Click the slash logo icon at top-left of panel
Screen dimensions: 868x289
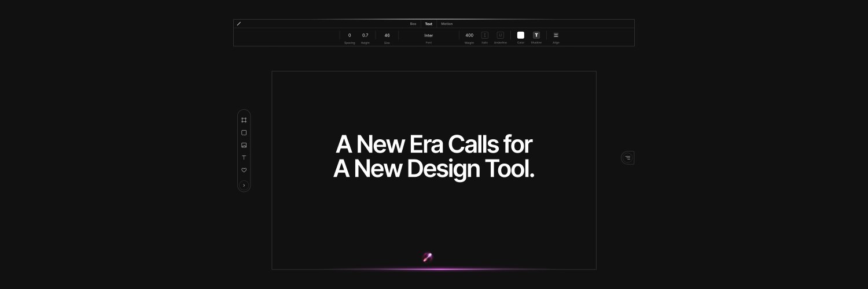239,24
